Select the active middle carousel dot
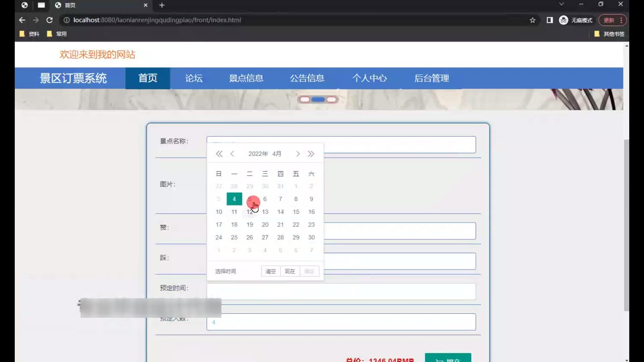Image resolution: width=644 pixels, height=362 pixels. point(318,100)
